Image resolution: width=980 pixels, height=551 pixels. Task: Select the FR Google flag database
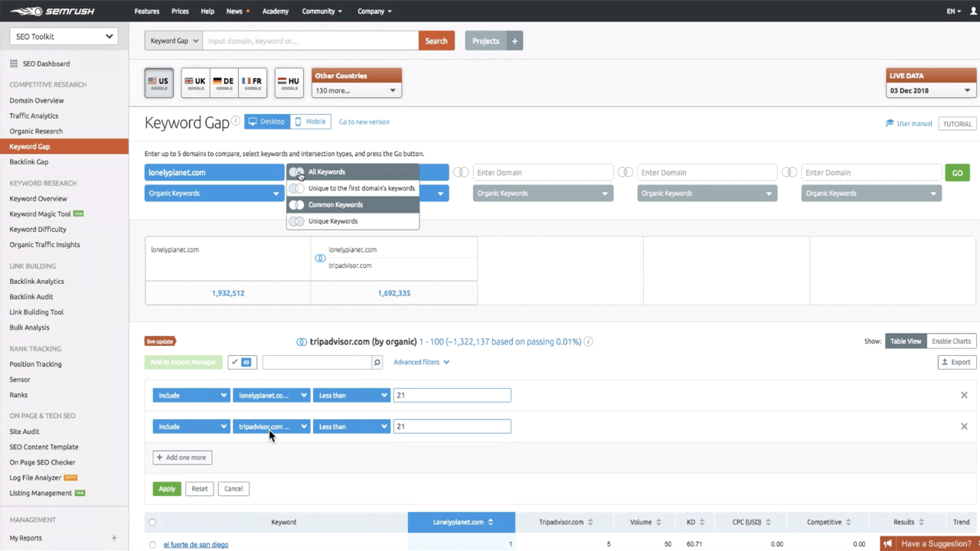(252, 83)
